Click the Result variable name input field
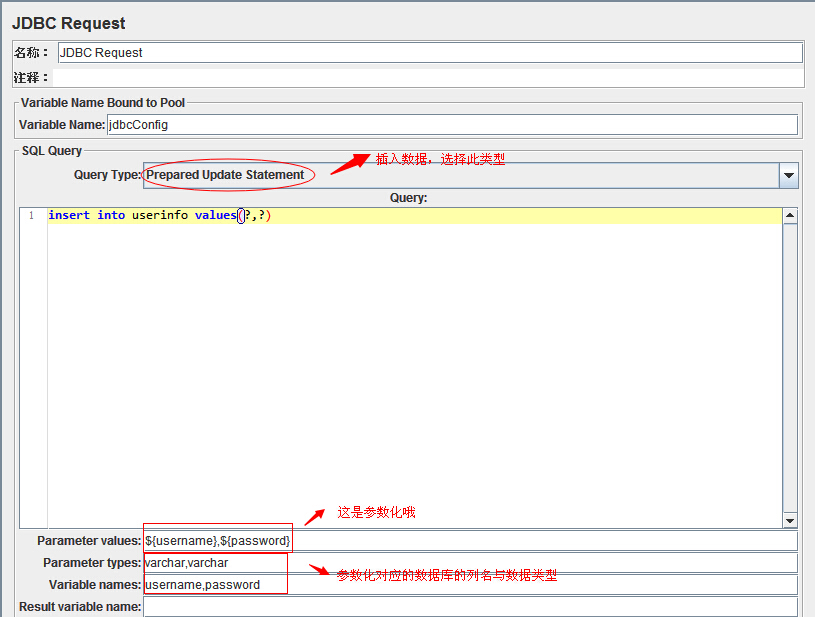 coord(470,607)
